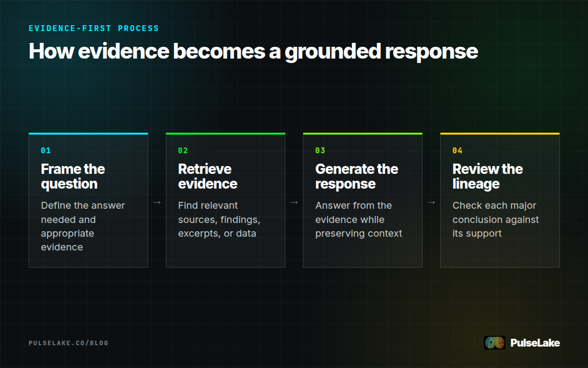Click "Find relevant sources, findings, excerpts, or data"
Image resolution: width=588 pixels, height=368 pixels.
(219, 219)
